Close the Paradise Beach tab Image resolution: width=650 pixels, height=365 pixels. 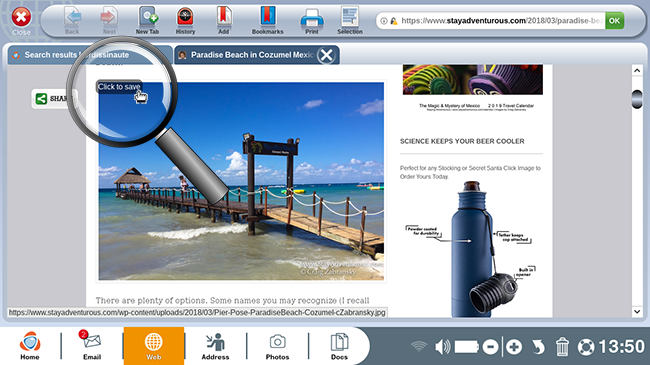pyautogui.click(x=327, y=55)
